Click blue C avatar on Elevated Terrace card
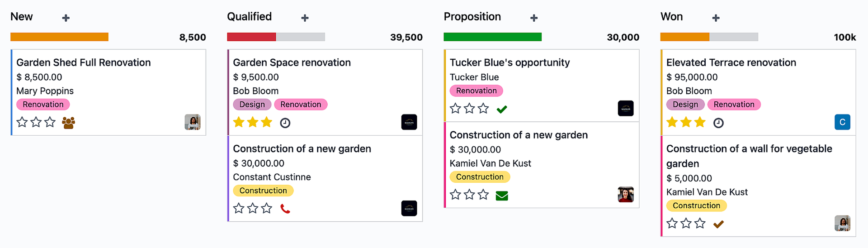868x248 pixels. point(842,122)
